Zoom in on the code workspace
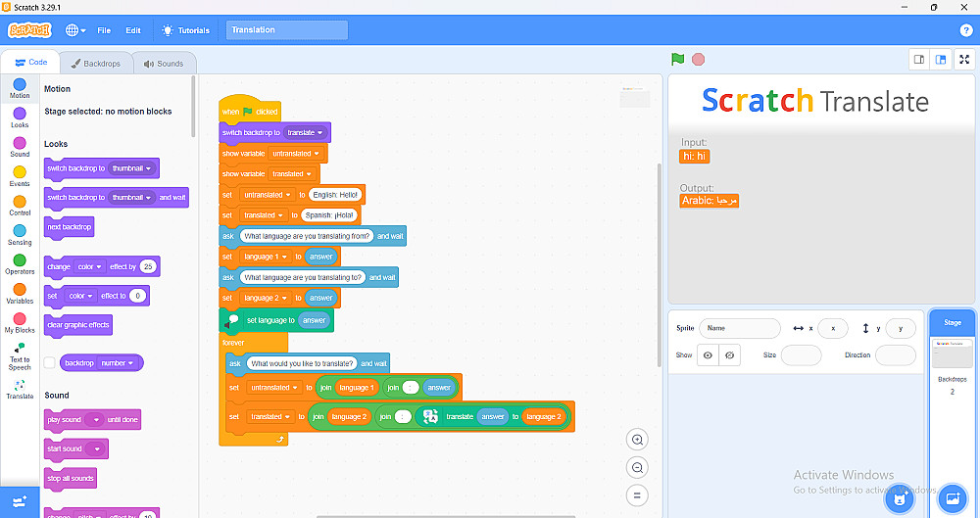The image size is (980, 518). (637, 440)
